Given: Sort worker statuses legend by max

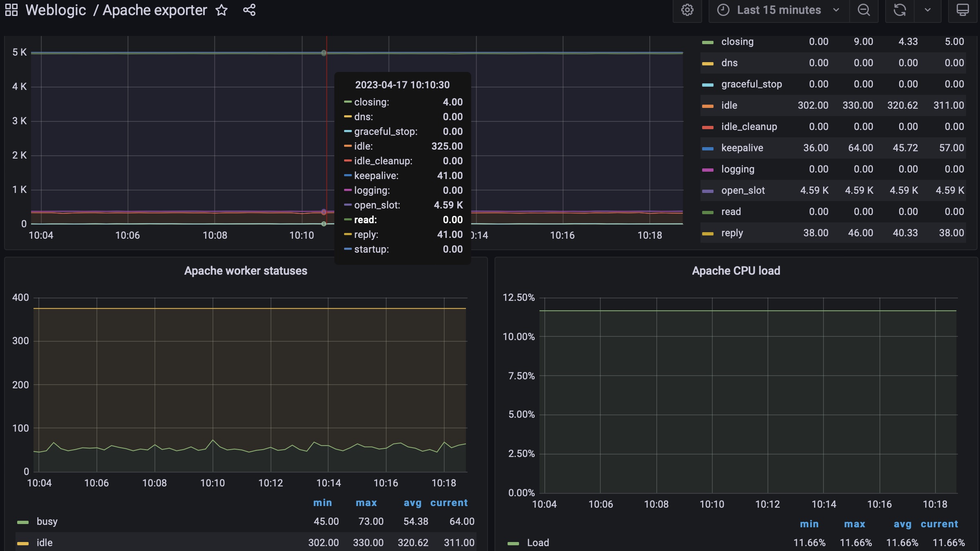Looking at the screenshot, I should tap(366, 503).
